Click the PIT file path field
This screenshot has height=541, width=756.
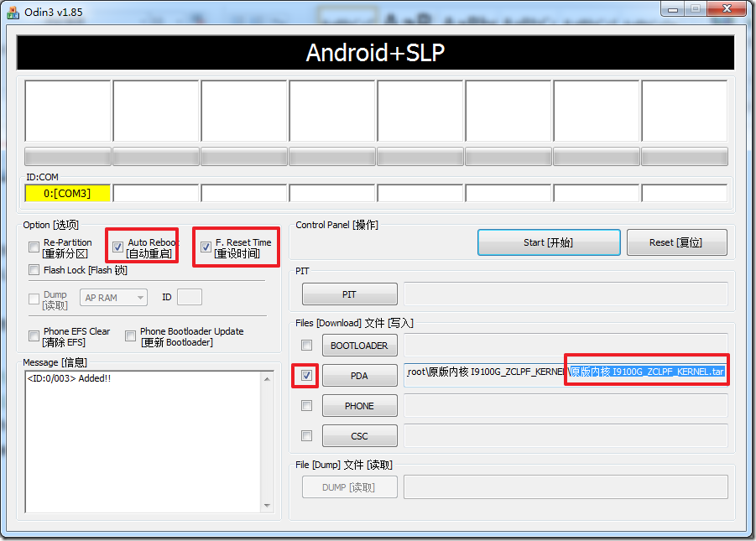point(566,294)
